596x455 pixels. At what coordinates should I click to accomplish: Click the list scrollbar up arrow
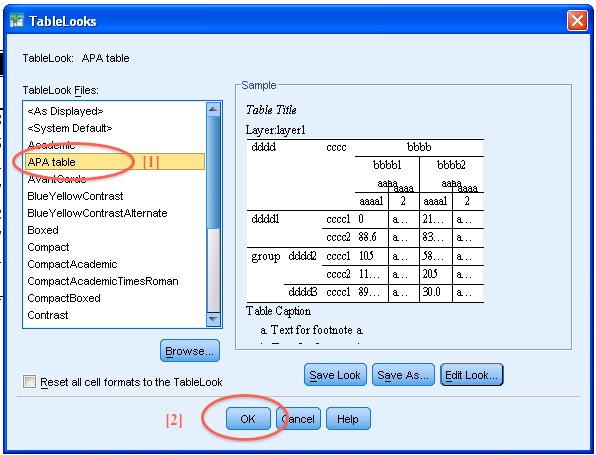point(213,109)
